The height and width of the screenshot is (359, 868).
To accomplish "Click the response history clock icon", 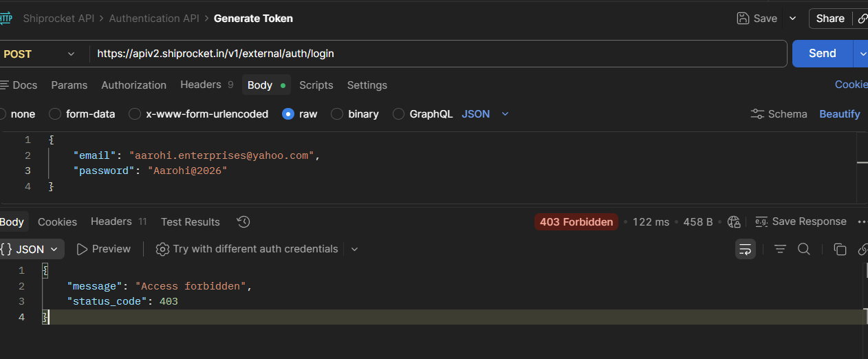I will click(243, 221).
